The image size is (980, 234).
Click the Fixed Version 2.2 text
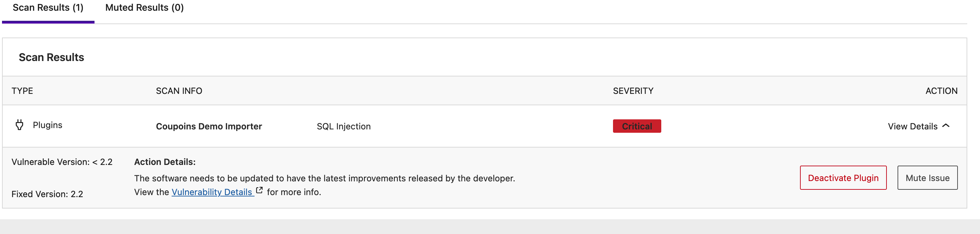tap(47, 194)
